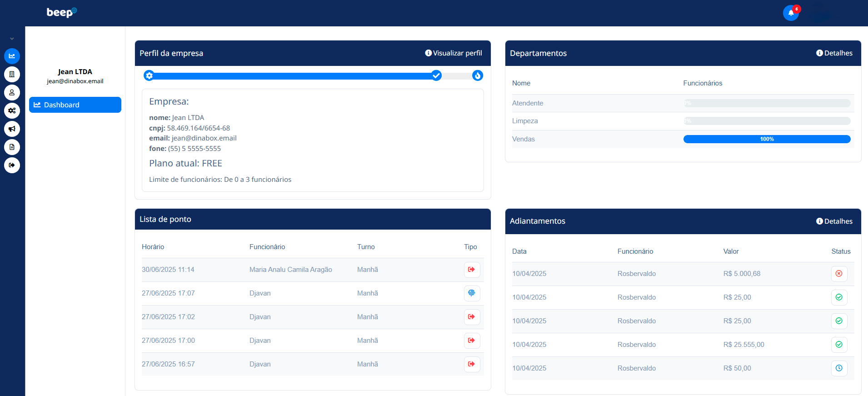The height and width of the screenshot is (396, 868).
Task: Click Visualizar perfil link
Action: coord(454,53)
